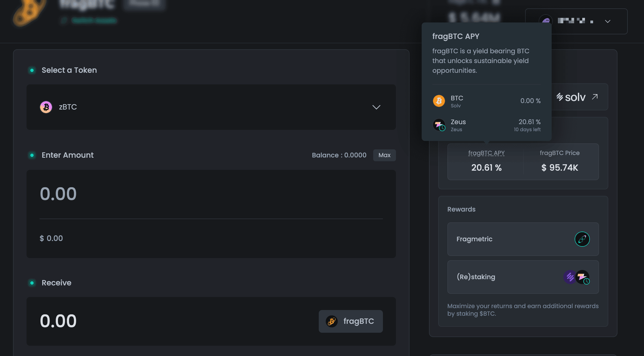Screen dimensions: 644x356
Task: Click the green dot beside Receive
Action: click(32, 283)
